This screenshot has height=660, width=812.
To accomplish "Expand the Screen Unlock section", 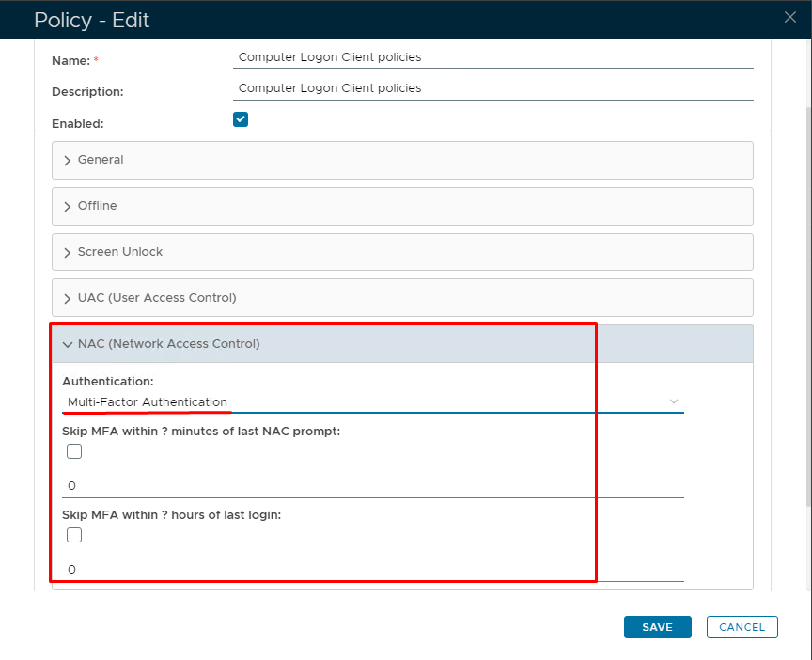I will point(120,252).
